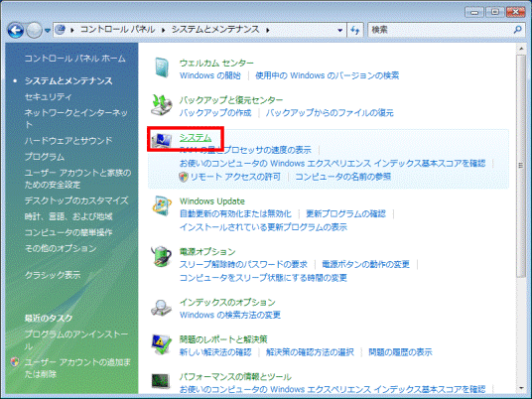Click コンピュータをスリープ状態にする時間の変更 link

coord(263,278)
